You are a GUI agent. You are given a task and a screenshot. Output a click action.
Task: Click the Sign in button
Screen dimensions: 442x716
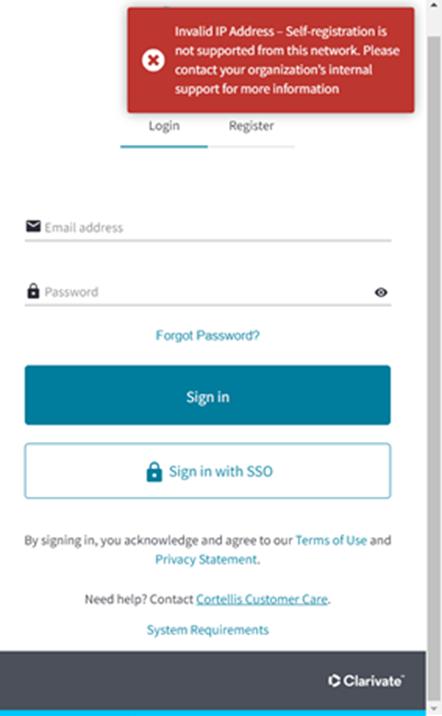[x=208, y=395]
